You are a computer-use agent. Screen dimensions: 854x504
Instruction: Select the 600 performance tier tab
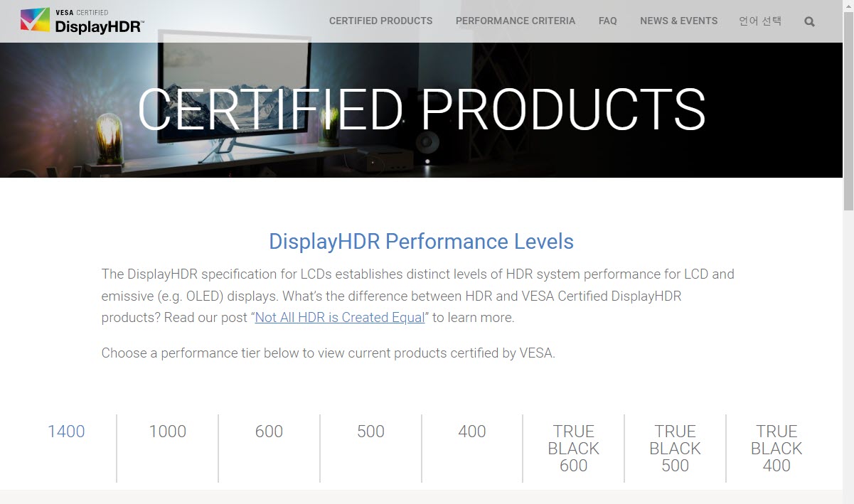pos(269,431)
